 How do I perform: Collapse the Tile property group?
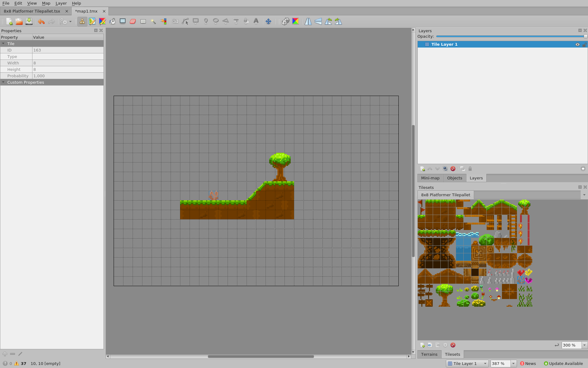pos(3,44)
